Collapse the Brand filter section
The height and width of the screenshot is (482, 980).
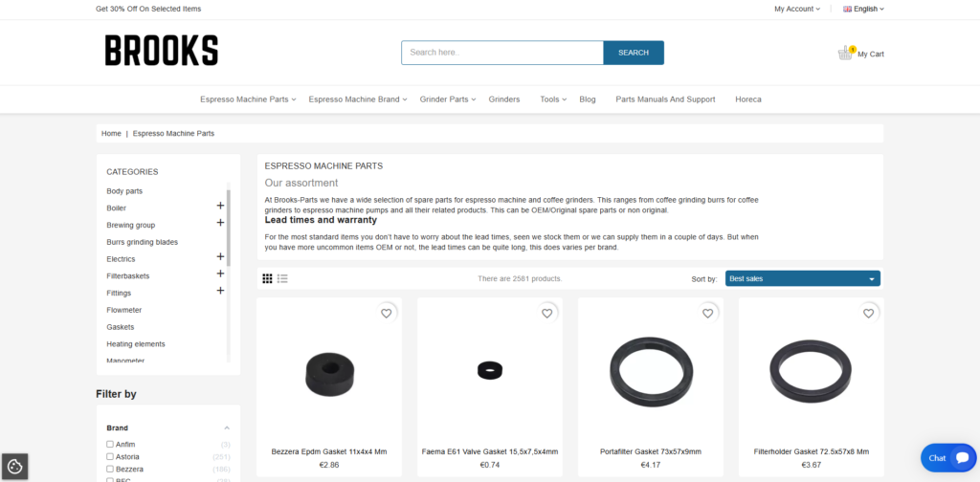227,427
